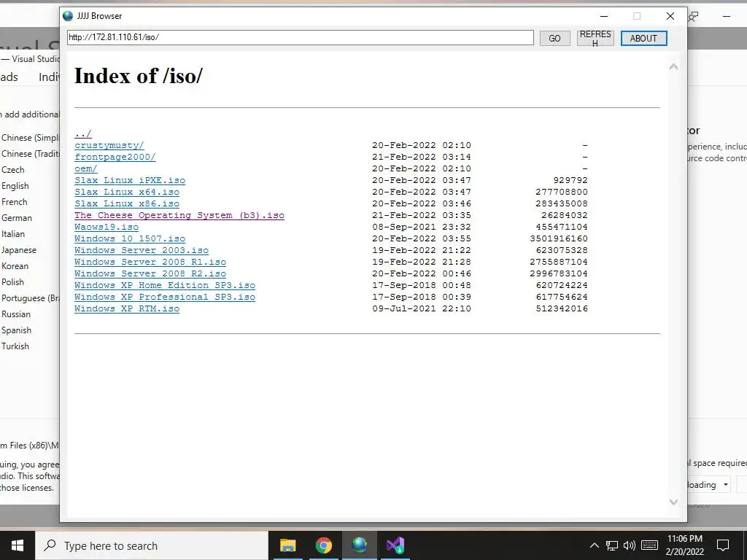
Task: Download Windows XP Professional SP3.iso
Action: pyautogui.click(x=165, y=297)
